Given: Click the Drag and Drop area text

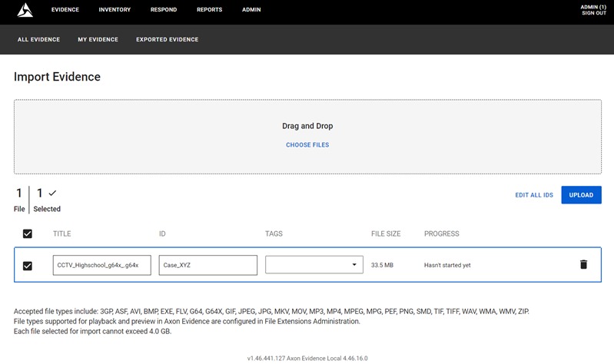Looking at the screenshot, I should click(x=307, y=126).
